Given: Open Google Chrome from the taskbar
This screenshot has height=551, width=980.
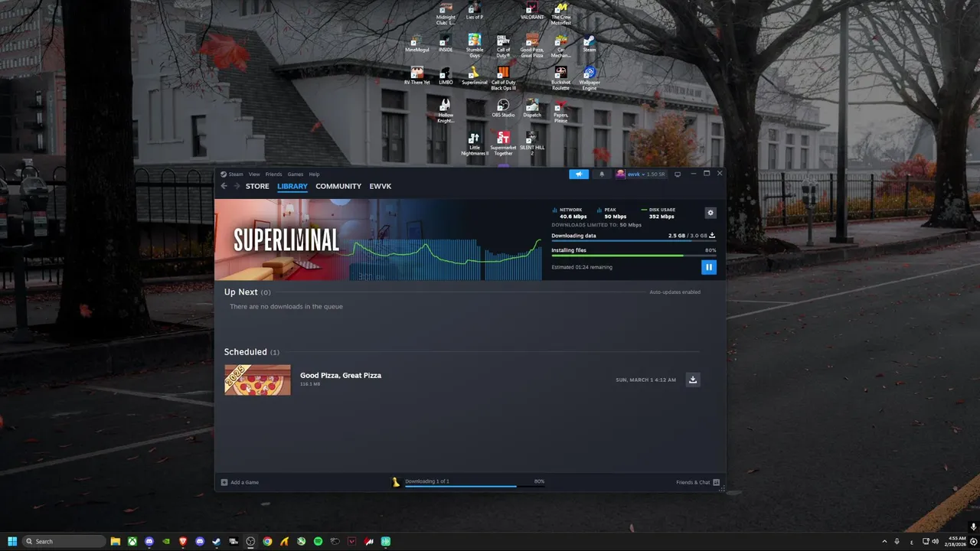Looking at the screenshot, I should 267,541.
